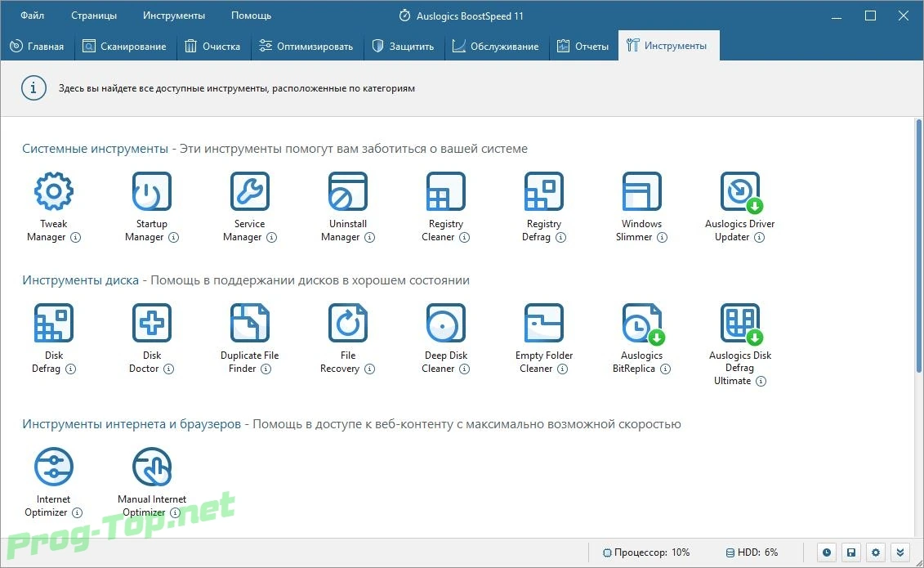Switch to the Сканирование tab
Viewport: 924px width, 568px height.
click(x=125, y=46)
